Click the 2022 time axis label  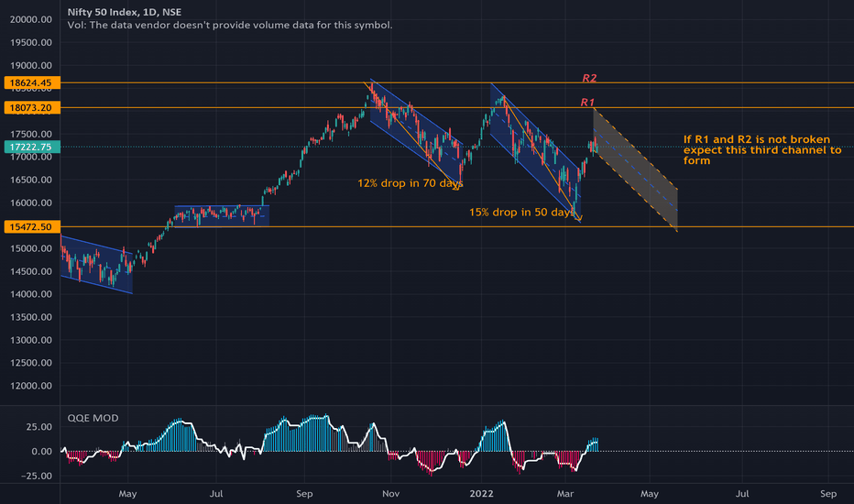(481, 494)
